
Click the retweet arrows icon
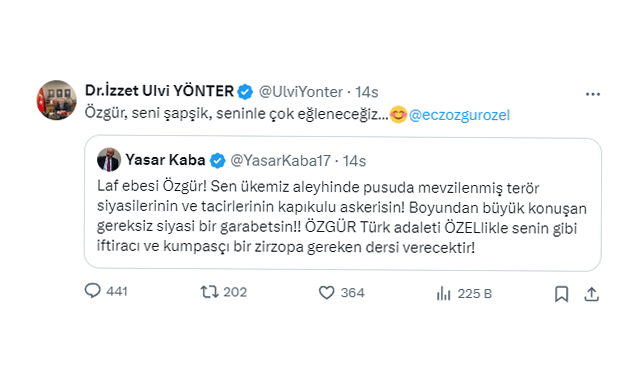click(209, 292)
